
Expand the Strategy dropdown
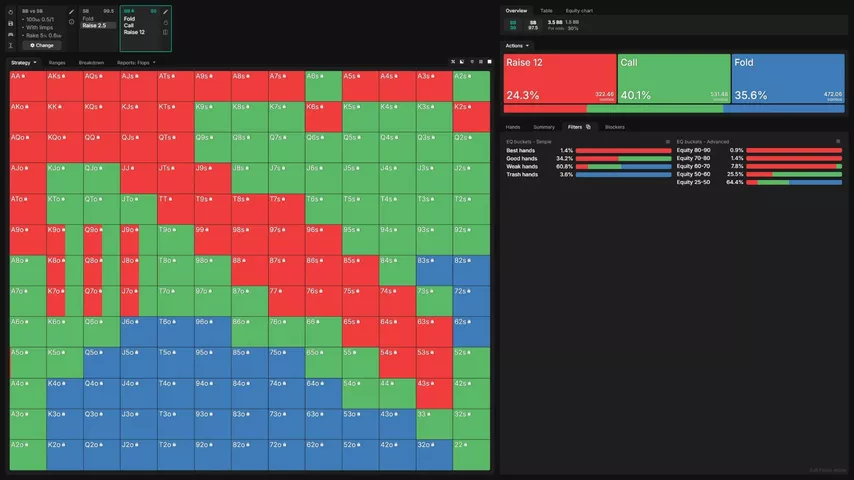(x=23, y=62)
